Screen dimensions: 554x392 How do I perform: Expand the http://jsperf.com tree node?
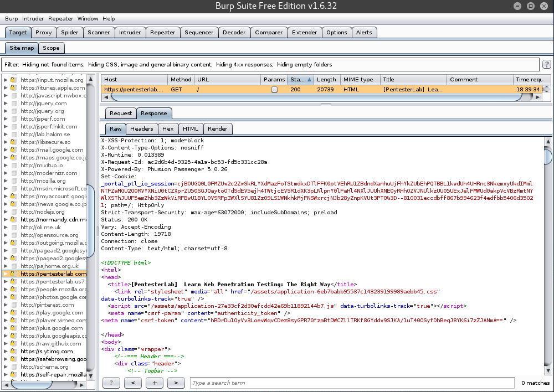pos(6,118)
